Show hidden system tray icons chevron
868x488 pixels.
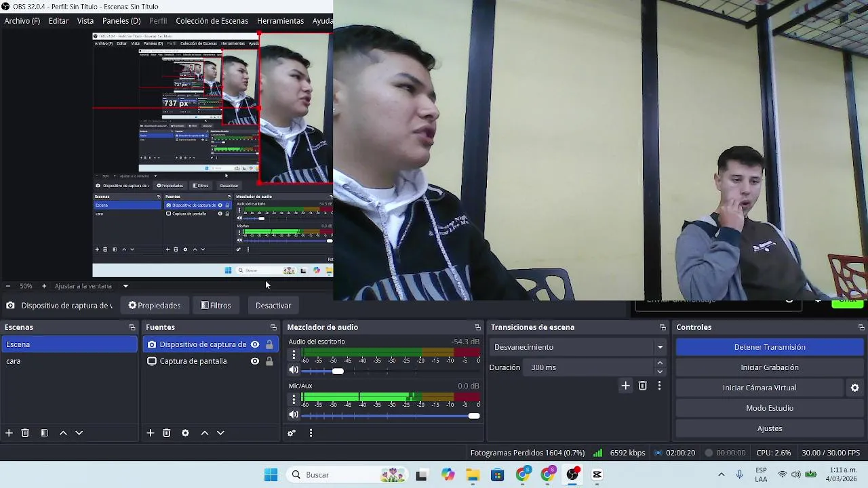point(722,474)
